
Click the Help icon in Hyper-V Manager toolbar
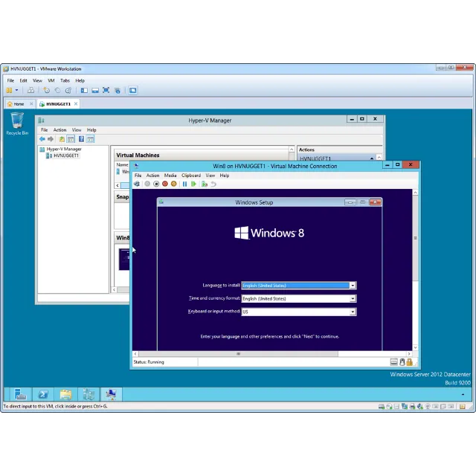(81, 139)
